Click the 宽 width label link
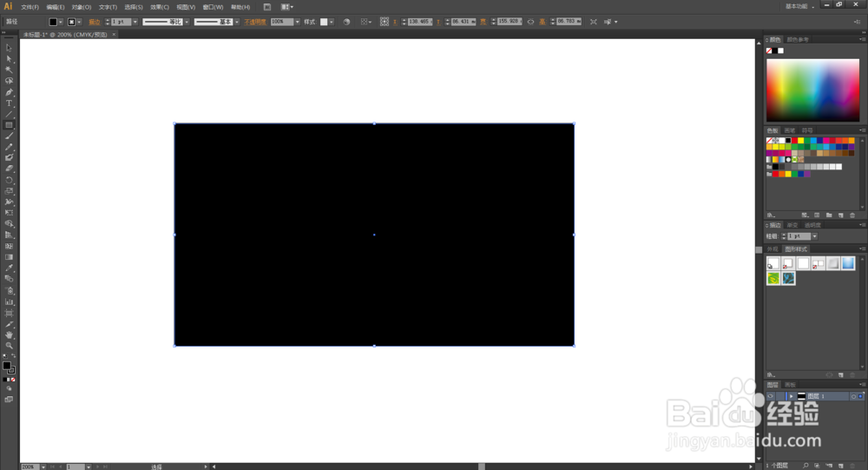This screenshot has width=868, height=470. point(483,22)
